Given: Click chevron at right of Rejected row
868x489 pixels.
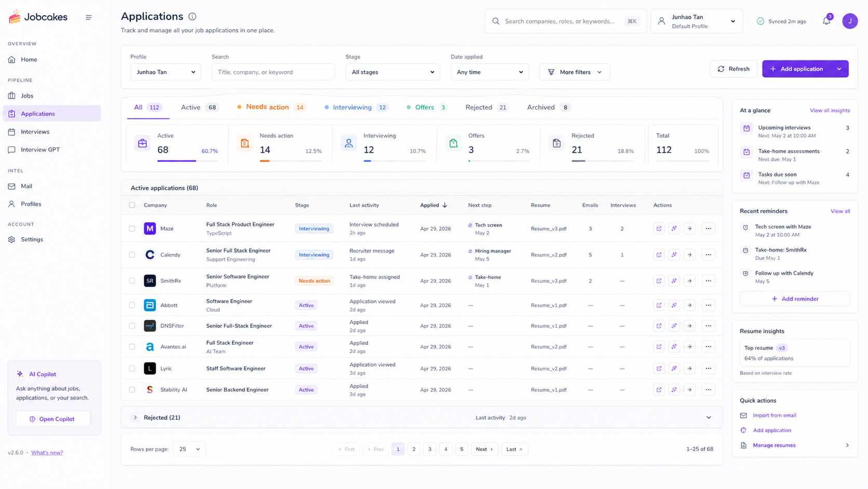Looking at the screenshot, I should pyautogui.click(x=709, y=418).
